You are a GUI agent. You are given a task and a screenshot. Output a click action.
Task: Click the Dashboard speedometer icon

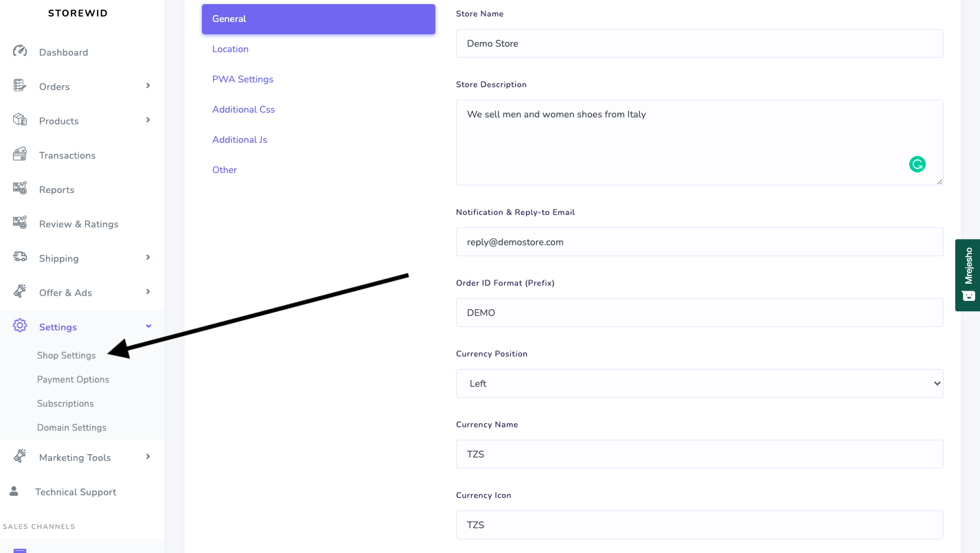point(20,52)
